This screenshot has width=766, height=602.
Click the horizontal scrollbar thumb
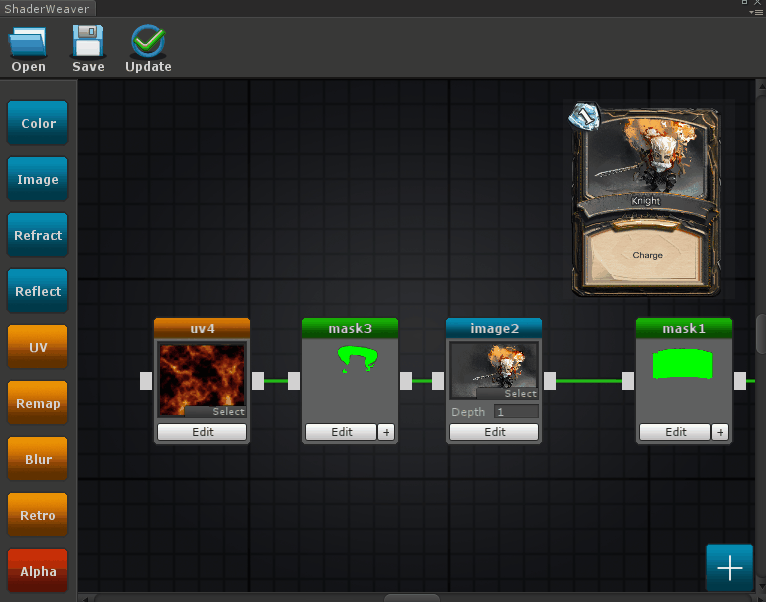coord(412,598)
